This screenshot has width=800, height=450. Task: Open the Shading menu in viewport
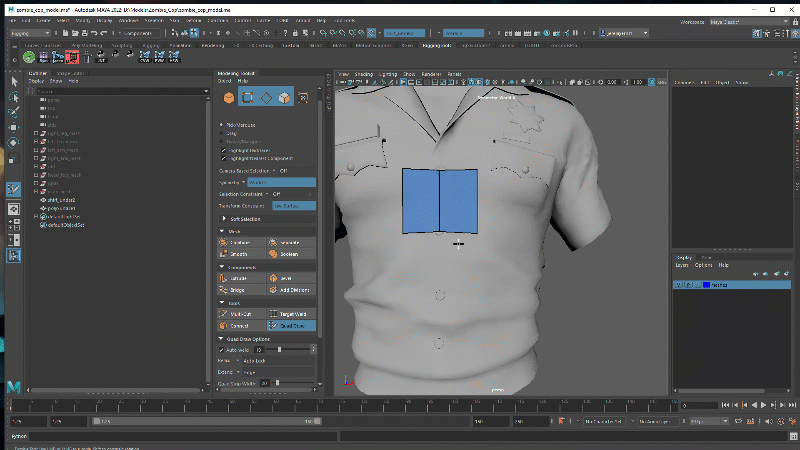point(364,74)
